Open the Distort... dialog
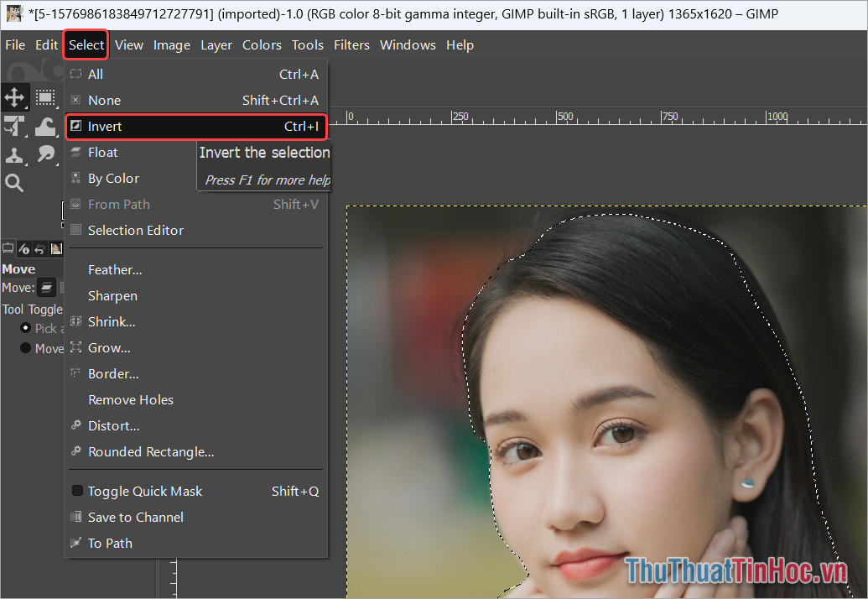The height and width of the screenshot is (599, 868). tap(196, 425)
